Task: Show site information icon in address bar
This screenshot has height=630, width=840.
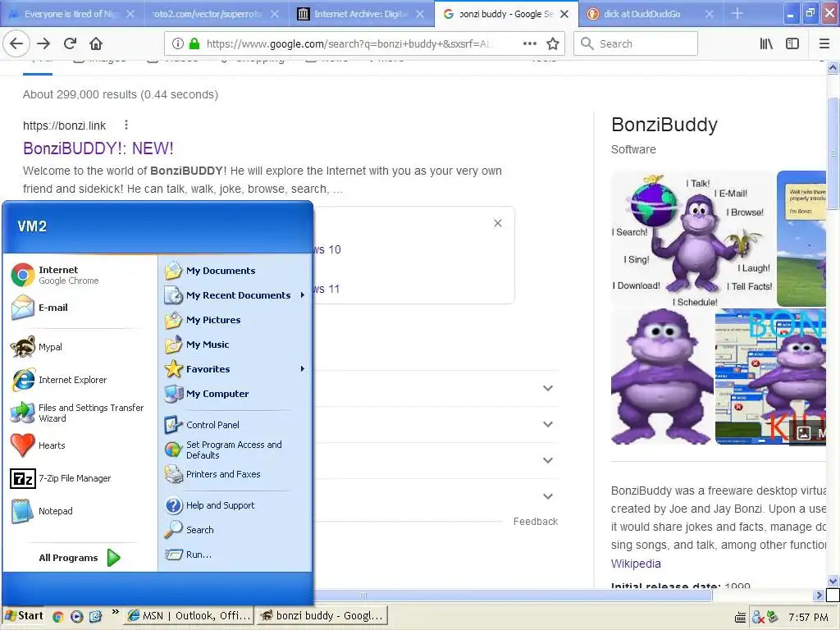Action: coord(178,44)
